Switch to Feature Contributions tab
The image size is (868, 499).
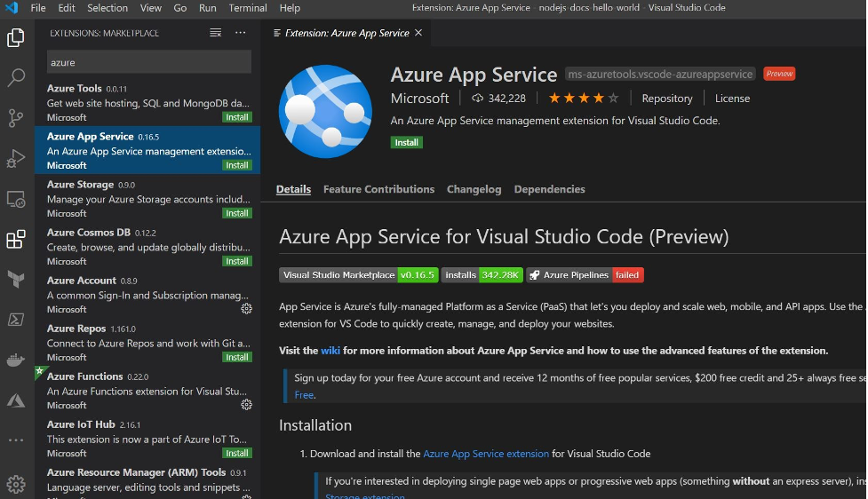coord(378,189)
